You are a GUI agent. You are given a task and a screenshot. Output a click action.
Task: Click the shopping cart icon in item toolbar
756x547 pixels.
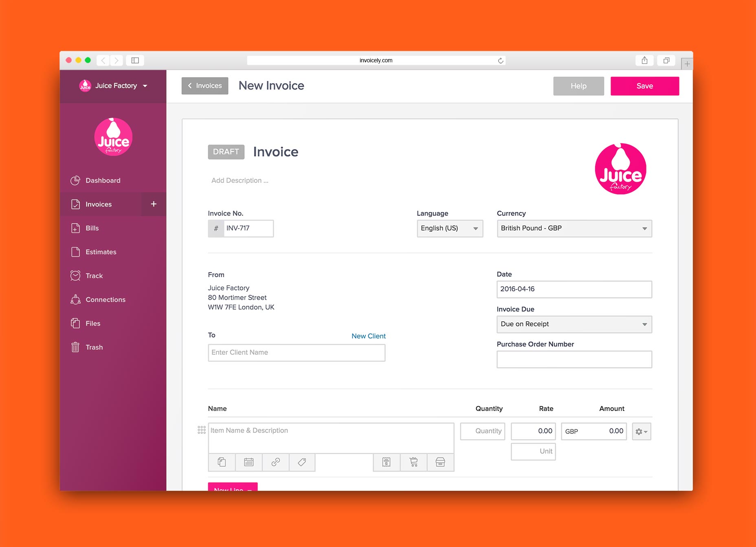click(413, 462)
